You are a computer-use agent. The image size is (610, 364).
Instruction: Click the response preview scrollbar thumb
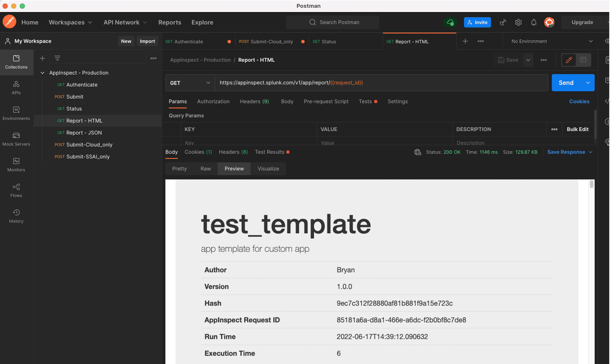point(592,184)
